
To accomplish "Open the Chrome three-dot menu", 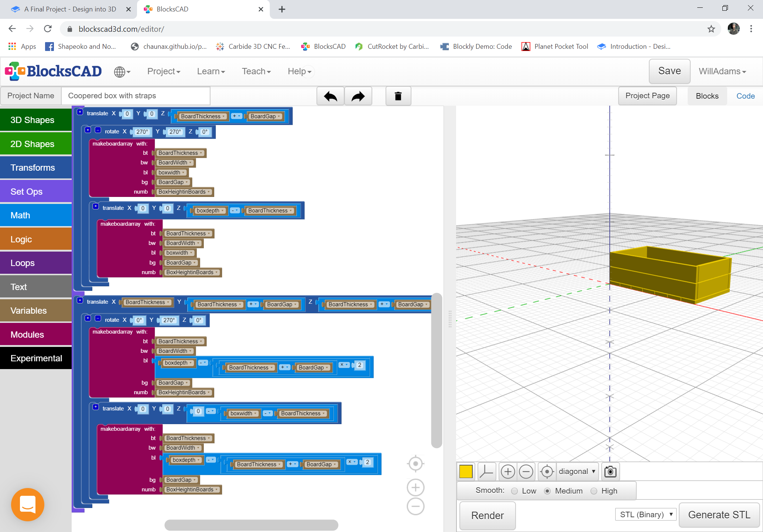I will (751, 29).
